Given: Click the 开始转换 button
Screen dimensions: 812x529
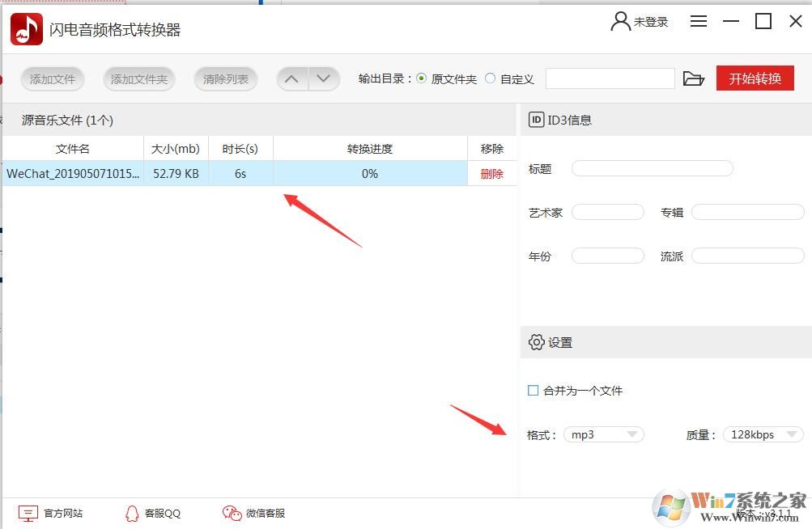Looking at the screenshot, I should pos(755,78).
